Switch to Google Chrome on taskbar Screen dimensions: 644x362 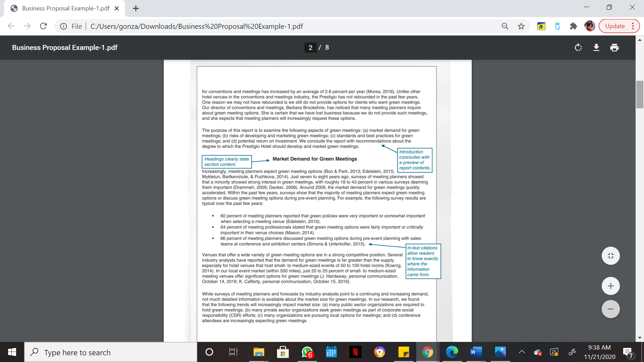click(x=428, y=352)
